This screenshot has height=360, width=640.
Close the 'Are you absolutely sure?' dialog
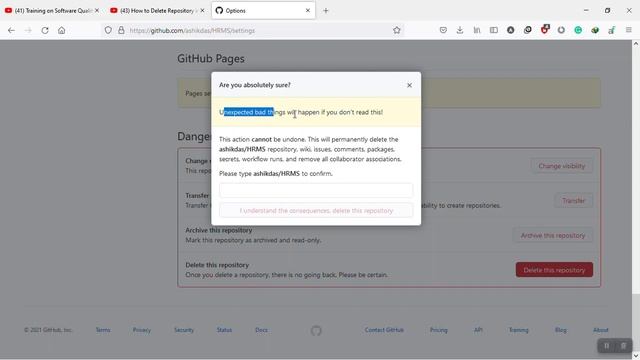[409, 85]
